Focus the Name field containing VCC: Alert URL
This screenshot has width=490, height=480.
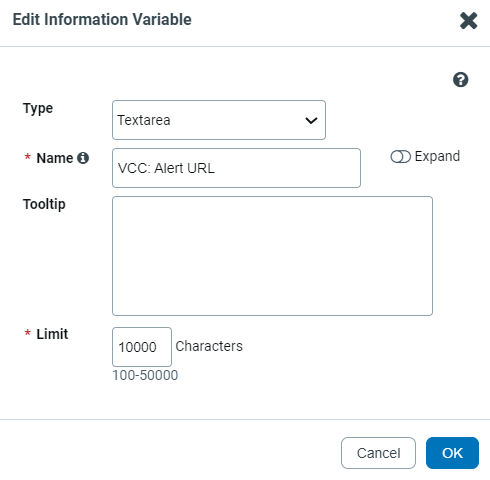click(236, 168)
